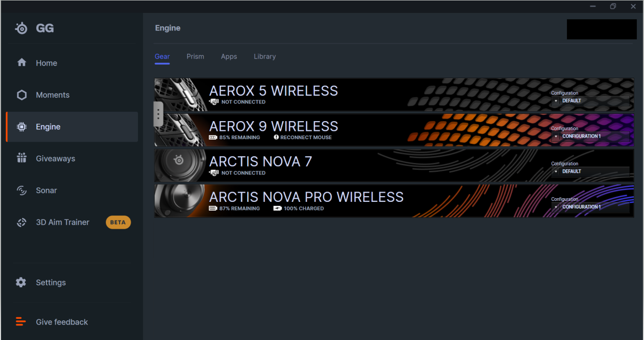The height and width of the screenshot is (340, 644).
Task: Click the Engine page title
Action: pyautogui.click(x=168, y=28)
